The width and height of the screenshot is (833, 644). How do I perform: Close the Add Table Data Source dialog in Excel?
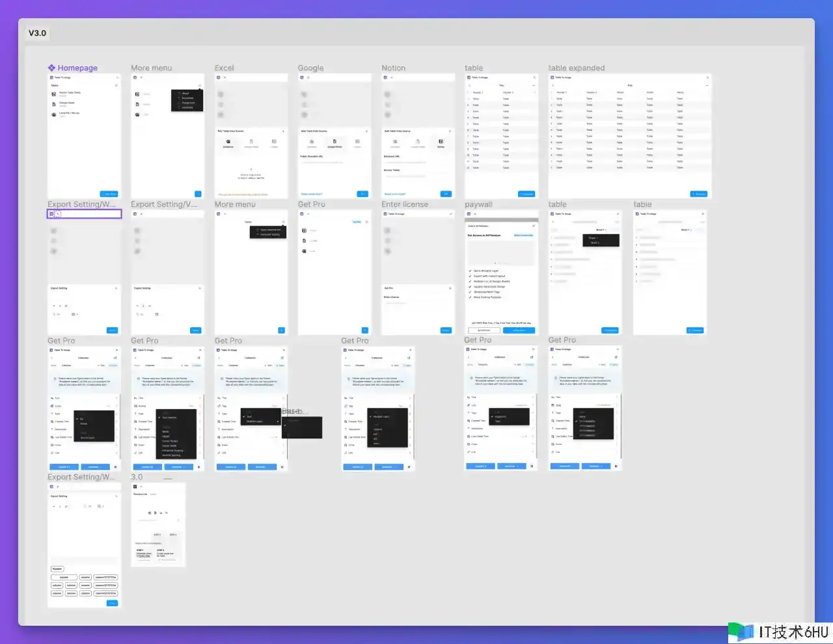click(283, 131)
